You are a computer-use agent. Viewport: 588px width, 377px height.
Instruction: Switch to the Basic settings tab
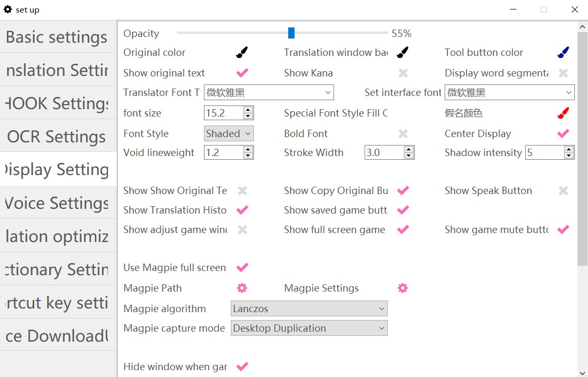click(57, 37)
